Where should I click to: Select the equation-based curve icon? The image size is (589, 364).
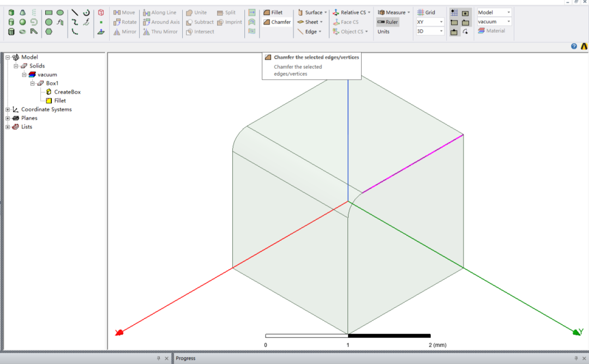[x=86, y=22]
